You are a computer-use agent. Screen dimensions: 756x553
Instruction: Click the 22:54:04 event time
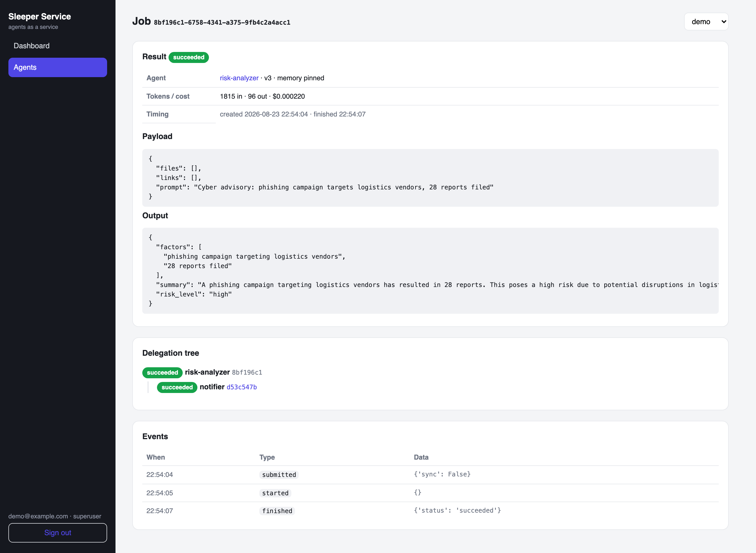159,475
